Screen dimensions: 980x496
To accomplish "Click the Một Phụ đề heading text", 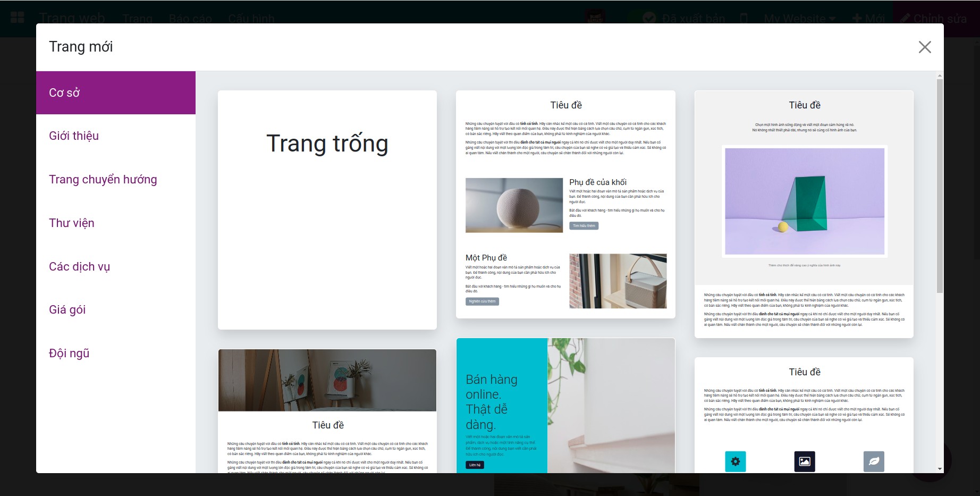I will click(x=486, y=258).
